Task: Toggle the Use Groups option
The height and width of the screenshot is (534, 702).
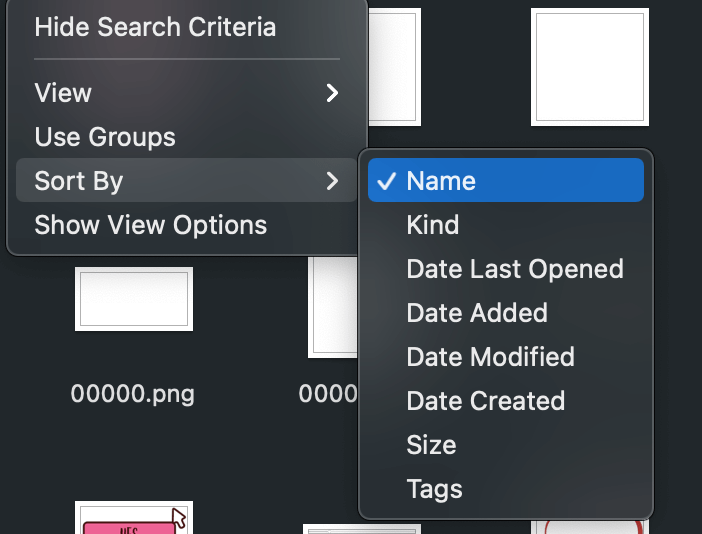Action: click(x=105, y=137)
